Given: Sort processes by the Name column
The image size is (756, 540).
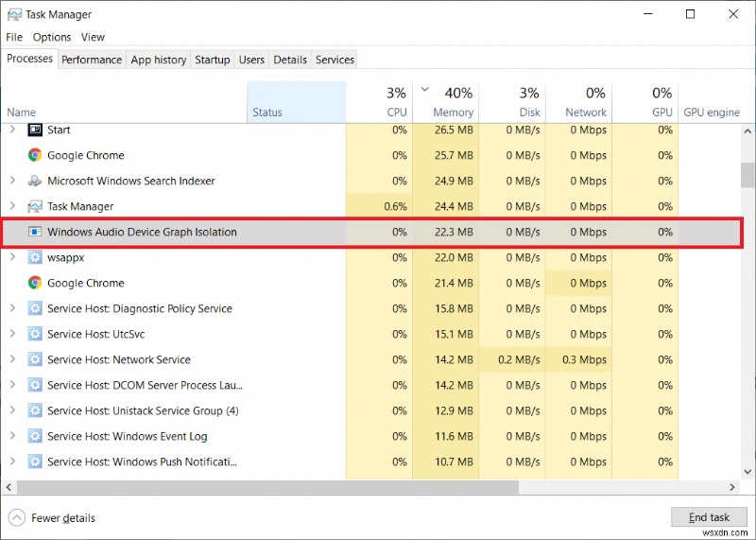Looking at the screenshot, I should pyautogui.click(x=125, y=102).
